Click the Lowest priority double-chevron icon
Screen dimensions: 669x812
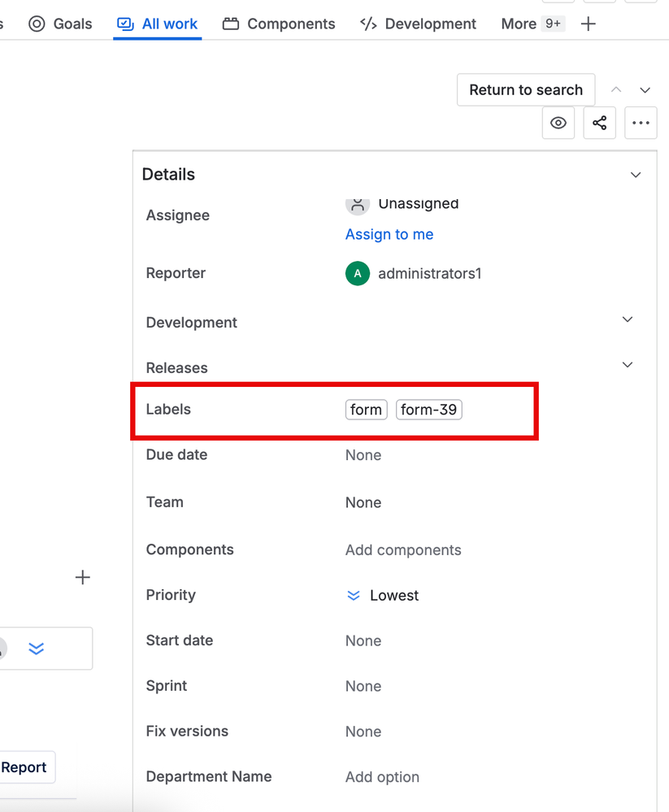pos(353,596)
